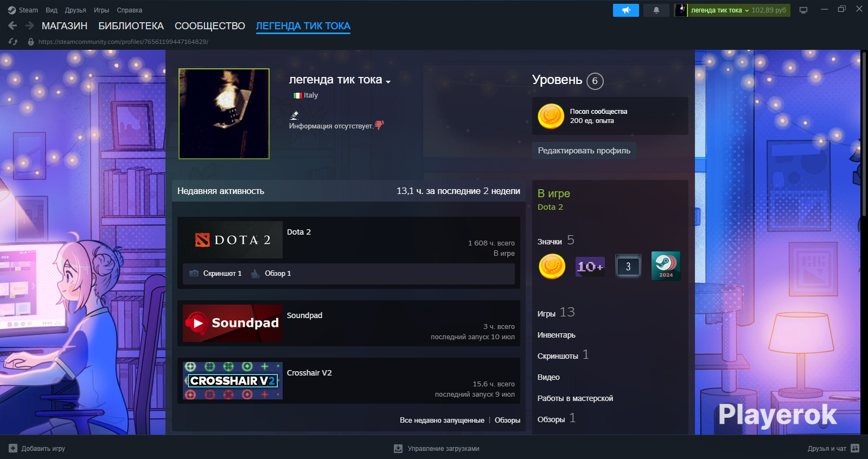Viewport: 868px width, 459px height.
Task: Click the level 6 circle badge
Action: 595,81
